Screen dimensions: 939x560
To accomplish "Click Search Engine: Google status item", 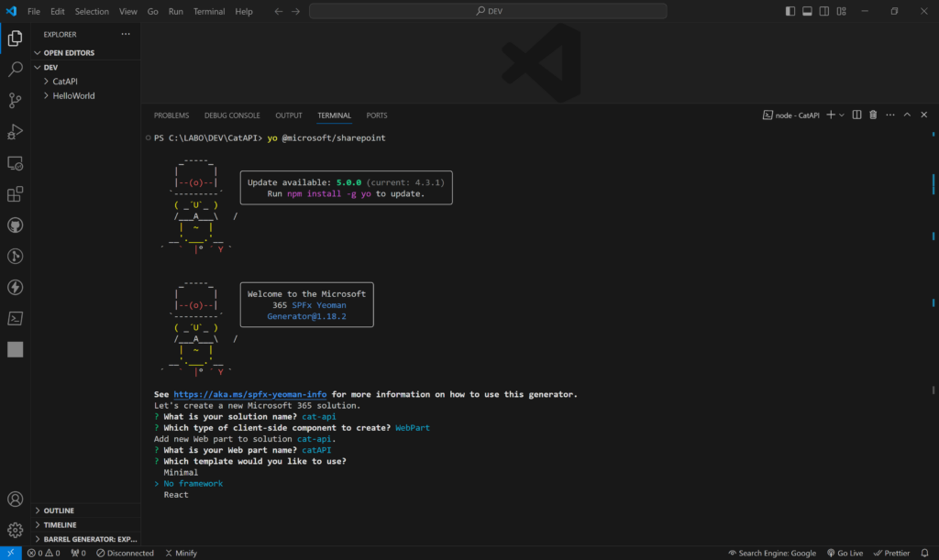I will 772,553.
